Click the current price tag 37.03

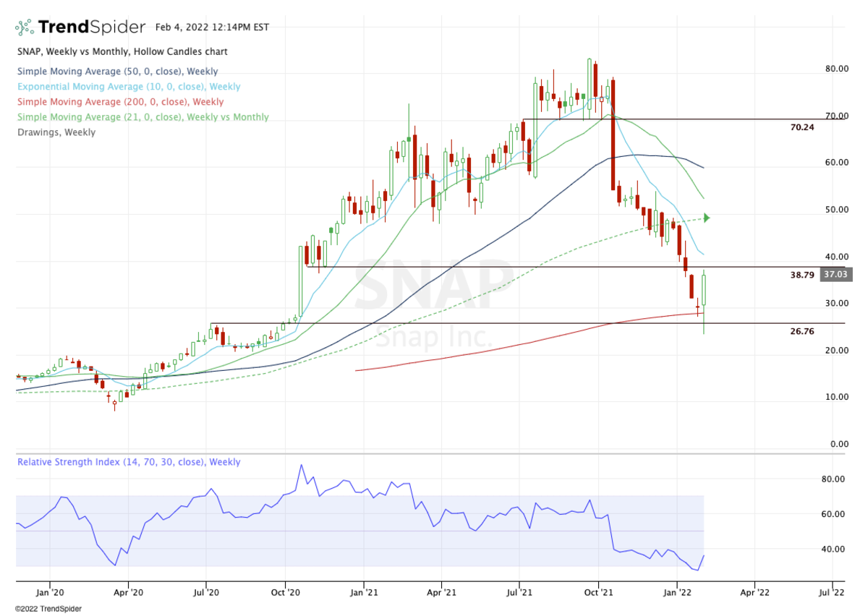point(835,275)
